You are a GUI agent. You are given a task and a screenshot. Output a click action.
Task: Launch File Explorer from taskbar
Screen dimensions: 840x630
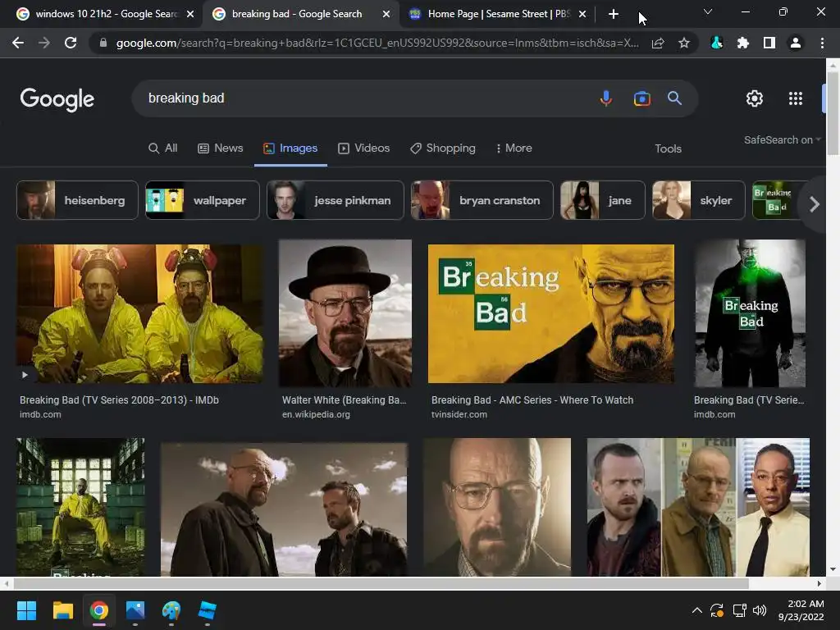[x=62, y=610]
